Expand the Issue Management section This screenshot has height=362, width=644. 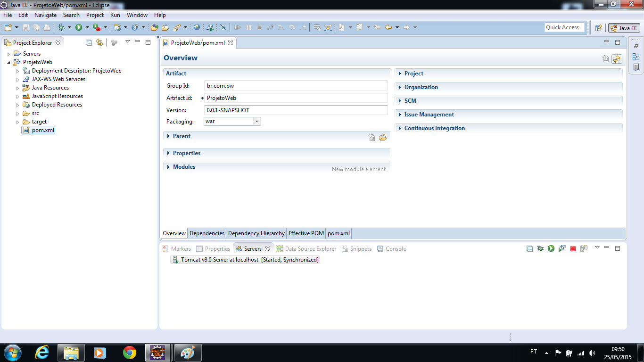(x=400, y=115)
